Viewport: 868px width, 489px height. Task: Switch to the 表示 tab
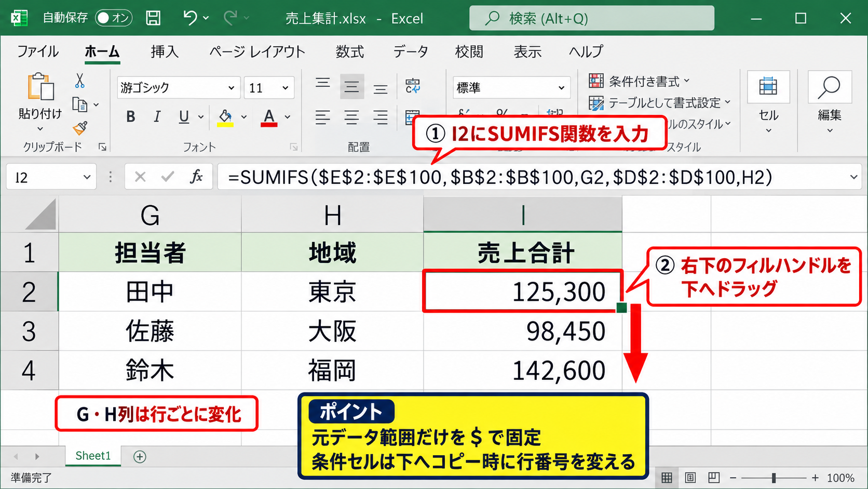point(527,51)
